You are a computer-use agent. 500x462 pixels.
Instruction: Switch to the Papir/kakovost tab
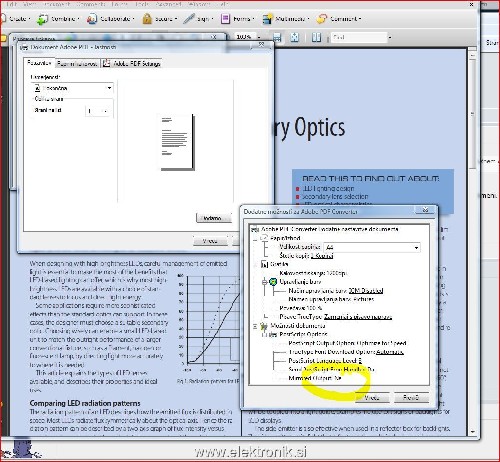[x=77, y=63]
